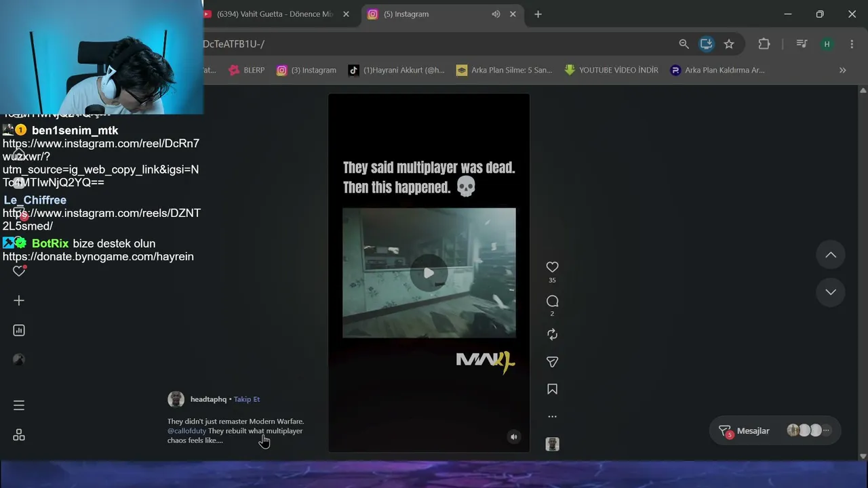Open the BLERP bookmark

click(247, 70)
